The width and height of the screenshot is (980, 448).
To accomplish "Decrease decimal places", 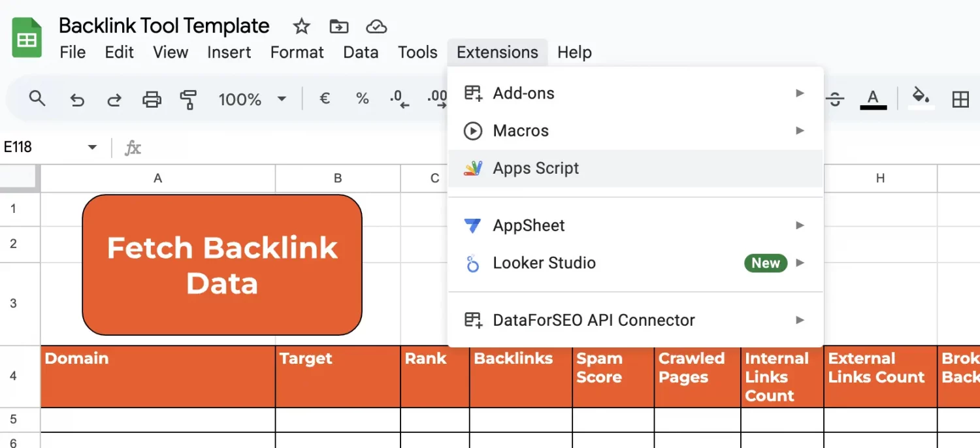I will tap(399, 99).
